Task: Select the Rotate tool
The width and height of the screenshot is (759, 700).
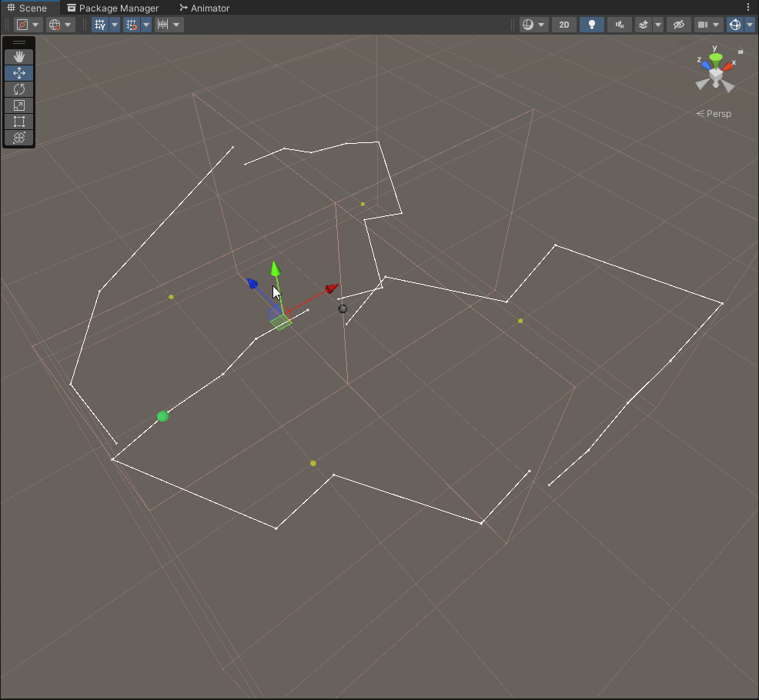Action: point(19,89)
